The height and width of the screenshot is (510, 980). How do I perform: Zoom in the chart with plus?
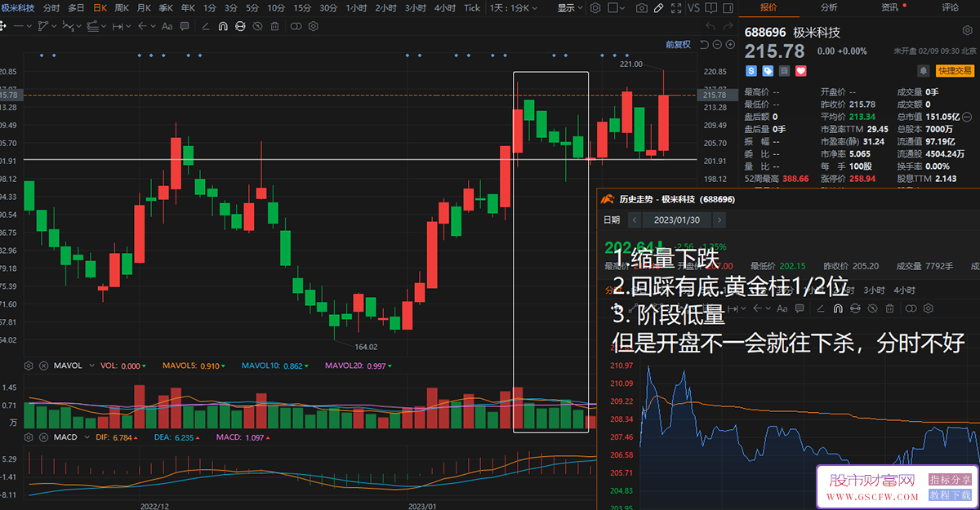(x=730, y=44)
